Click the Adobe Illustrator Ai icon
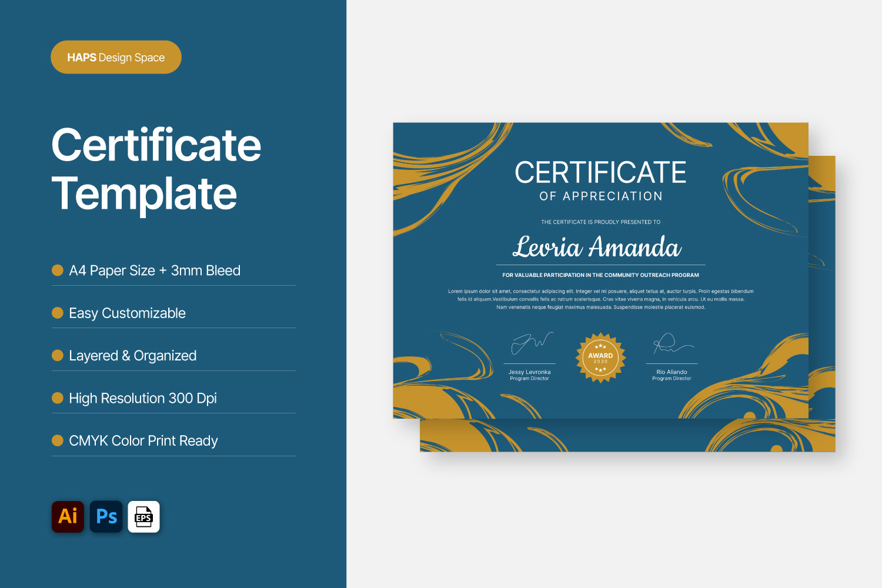The image size is (882, 588). coord(68,516)
